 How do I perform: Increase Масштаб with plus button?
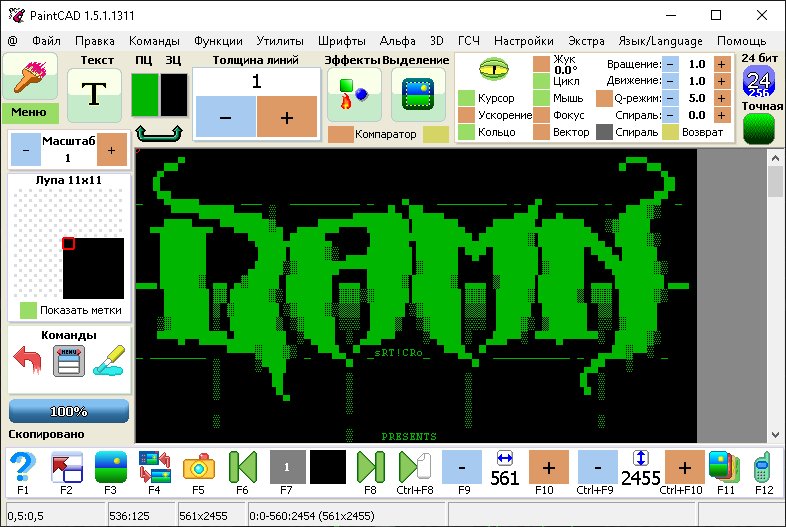112,149
